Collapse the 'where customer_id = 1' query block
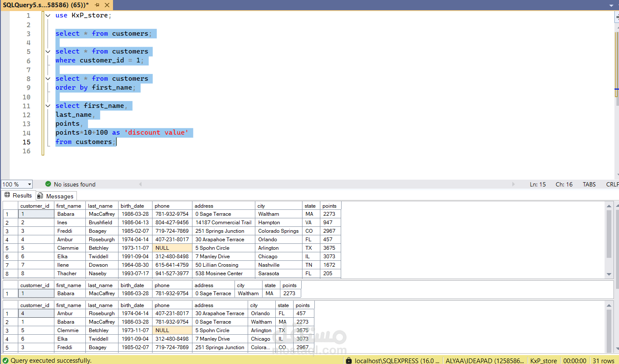 [48, 52]
